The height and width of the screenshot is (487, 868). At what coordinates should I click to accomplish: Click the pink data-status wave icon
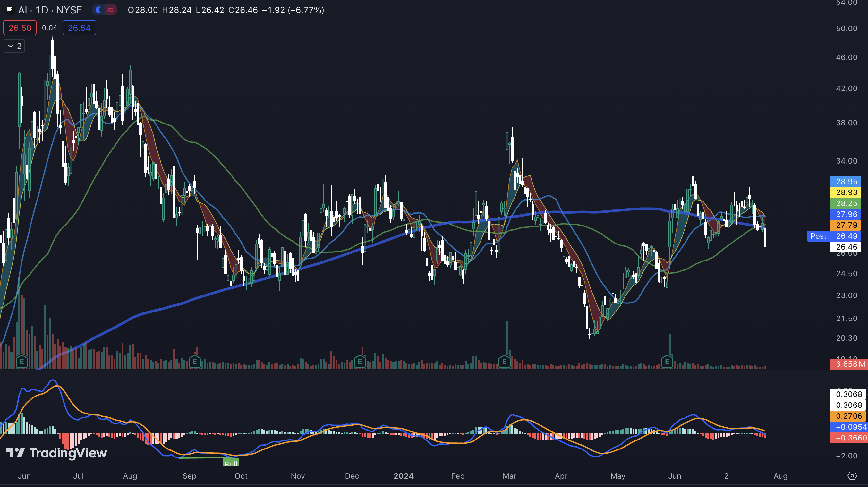(x=111, y=10)
